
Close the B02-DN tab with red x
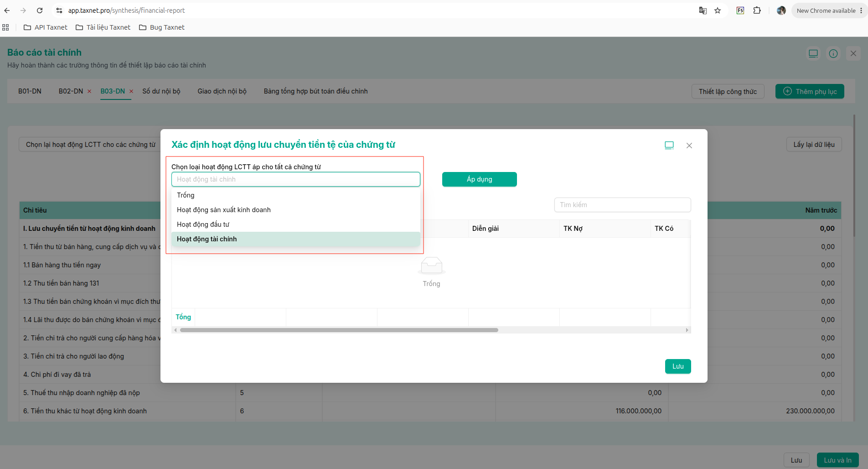point(89,91)
